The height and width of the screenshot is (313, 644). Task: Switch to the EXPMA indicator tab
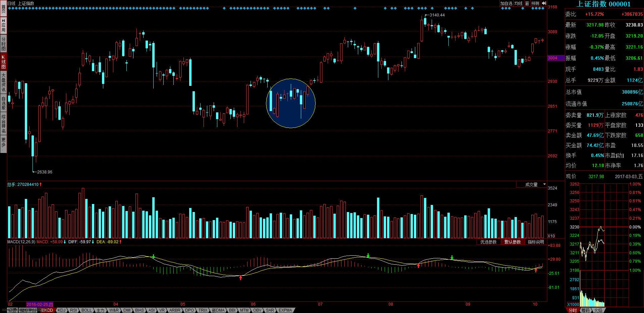point(285,310)
